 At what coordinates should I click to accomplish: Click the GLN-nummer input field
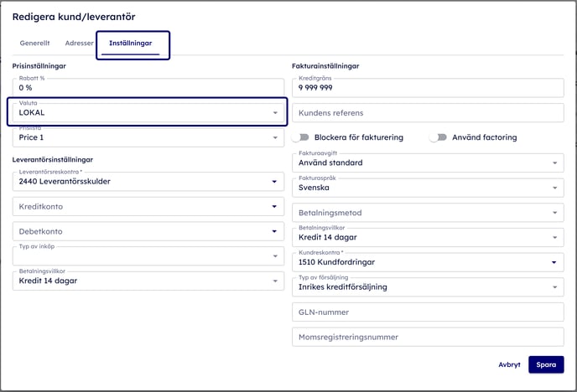[427, 312]
